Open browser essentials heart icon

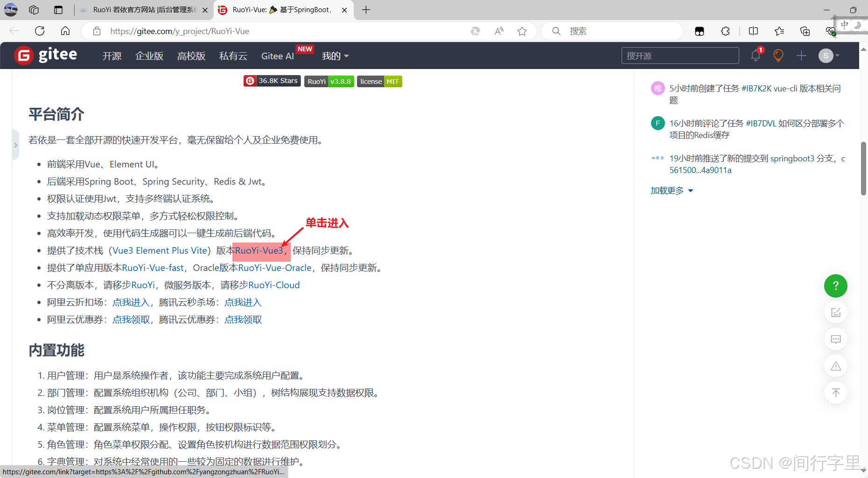click(830, 31)
